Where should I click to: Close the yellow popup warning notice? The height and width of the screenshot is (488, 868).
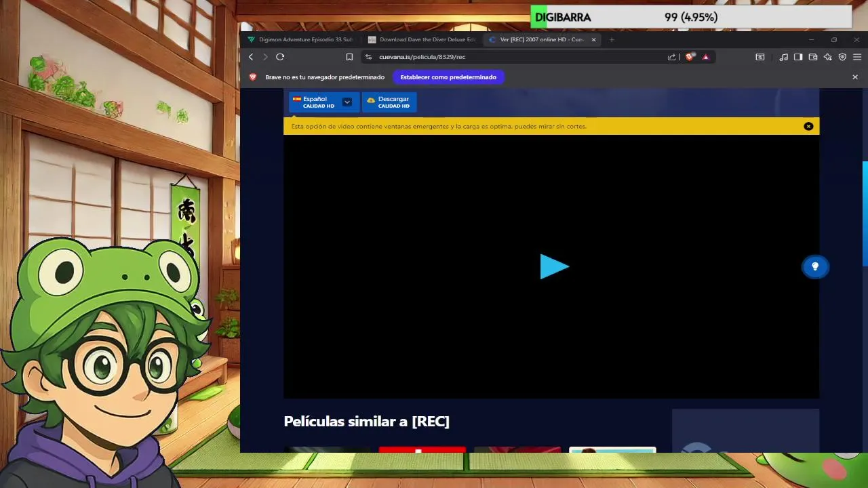808,126
